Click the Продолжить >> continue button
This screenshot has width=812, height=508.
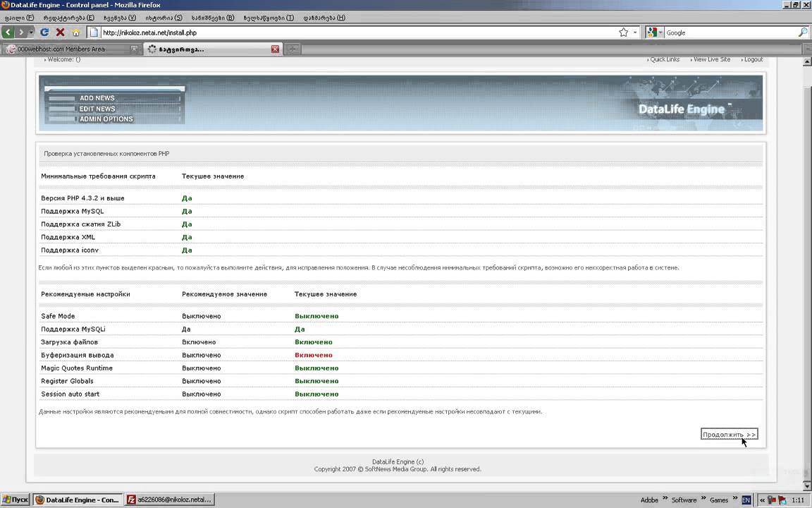(729, 435)
